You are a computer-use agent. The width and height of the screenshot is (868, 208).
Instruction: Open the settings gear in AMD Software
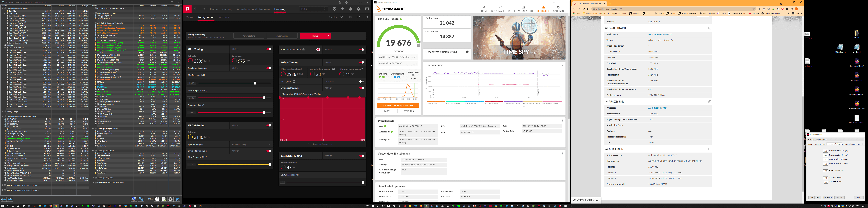pyautogui.click(x=359, y=9)
